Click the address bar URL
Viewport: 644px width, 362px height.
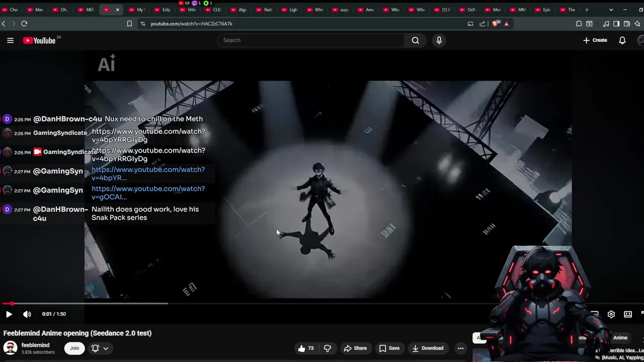pos(191,24)
